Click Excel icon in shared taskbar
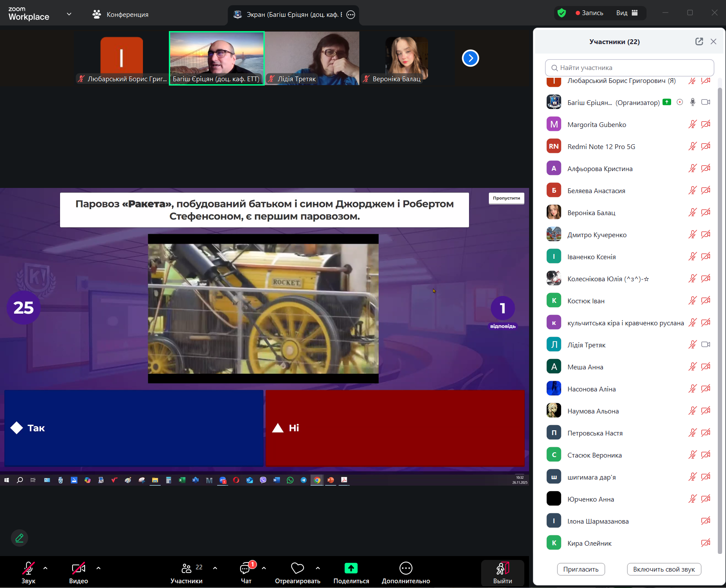726x588 pixels. (x=182, y=480)
